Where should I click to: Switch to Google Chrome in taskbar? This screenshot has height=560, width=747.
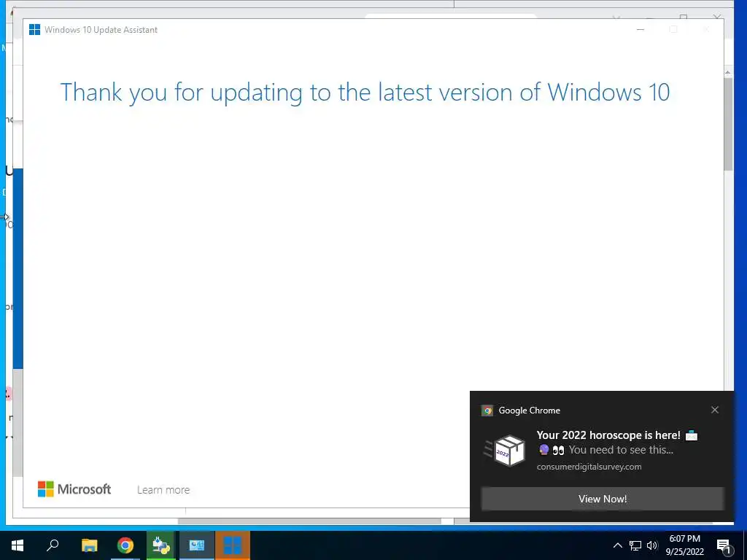[x=125, y=545]
